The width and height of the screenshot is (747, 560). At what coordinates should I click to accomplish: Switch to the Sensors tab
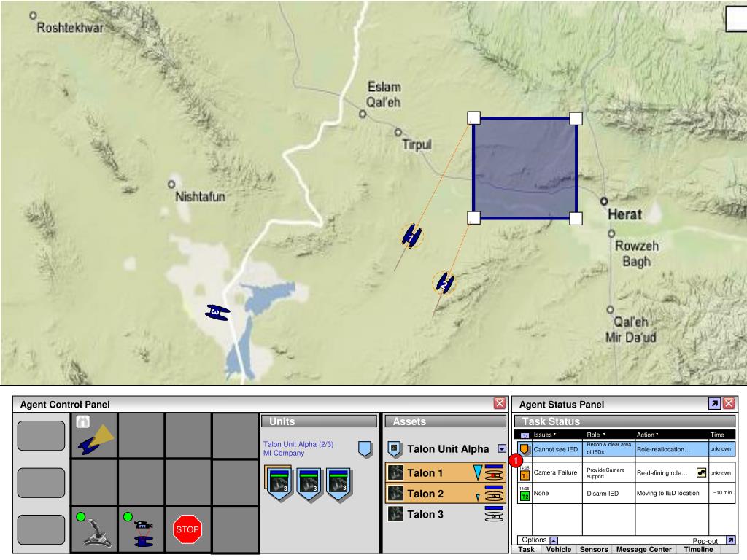pyautogui.click(x=594, y=549)
